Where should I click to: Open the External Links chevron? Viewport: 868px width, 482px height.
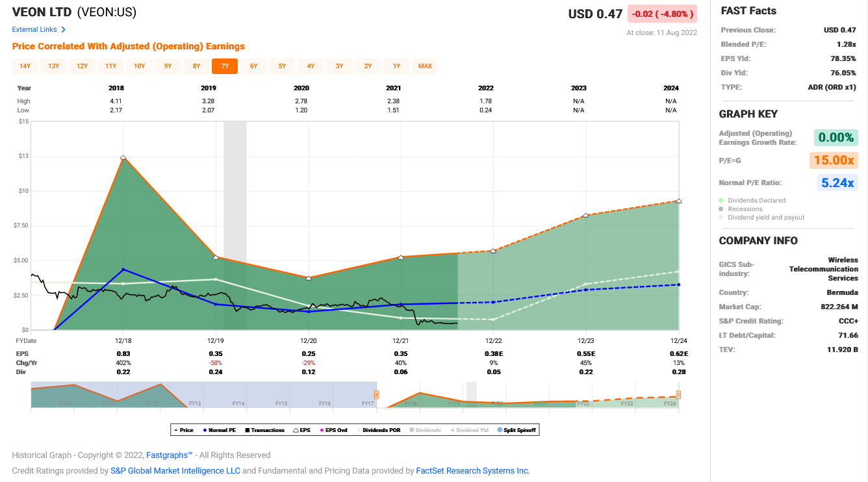[x=63, y=30]
